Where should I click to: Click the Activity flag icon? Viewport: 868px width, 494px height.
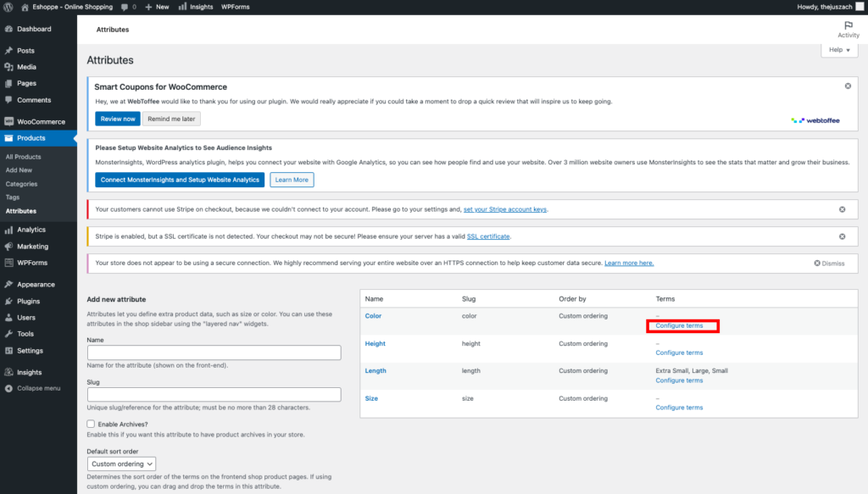tap(848, 25)
